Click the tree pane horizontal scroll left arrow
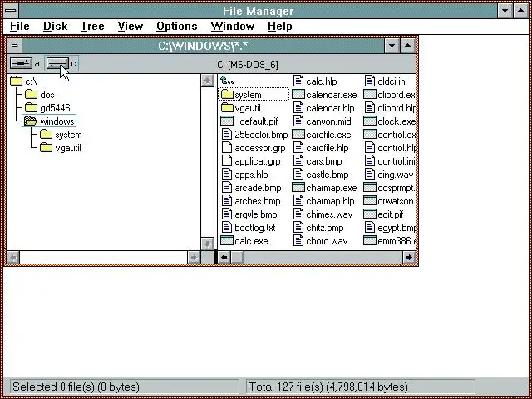The image size is (532, 399). [13, 258]
